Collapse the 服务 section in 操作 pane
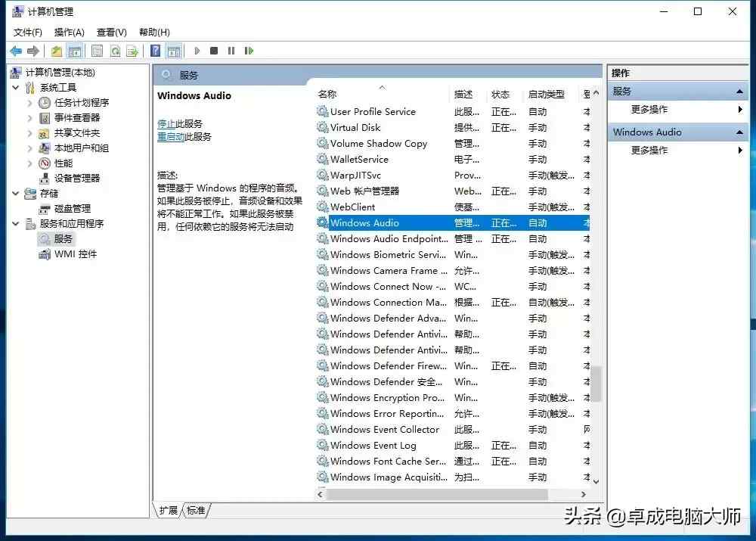Image resolution: width=756 pixels, height=541 pixels. (739, 92)
